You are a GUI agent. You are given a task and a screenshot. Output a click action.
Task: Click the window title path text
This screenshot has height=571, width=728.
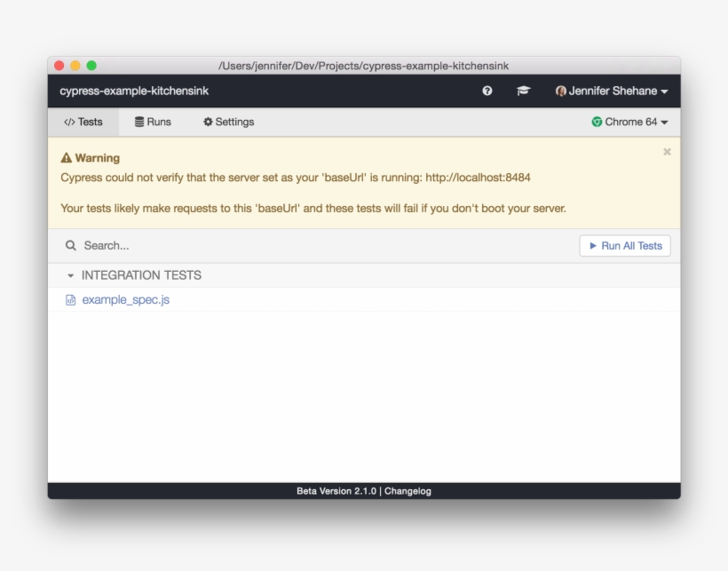tap(363, 66)
